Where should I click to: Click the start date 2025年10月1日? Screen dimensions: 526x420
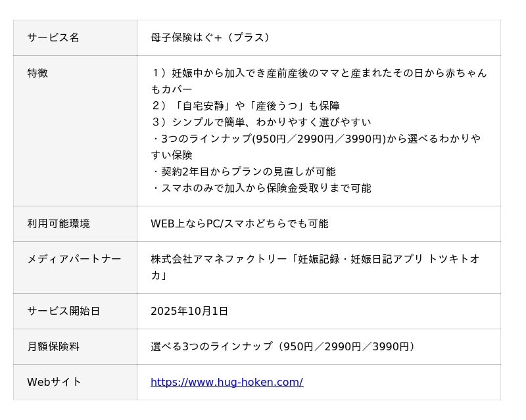point(189,311)
